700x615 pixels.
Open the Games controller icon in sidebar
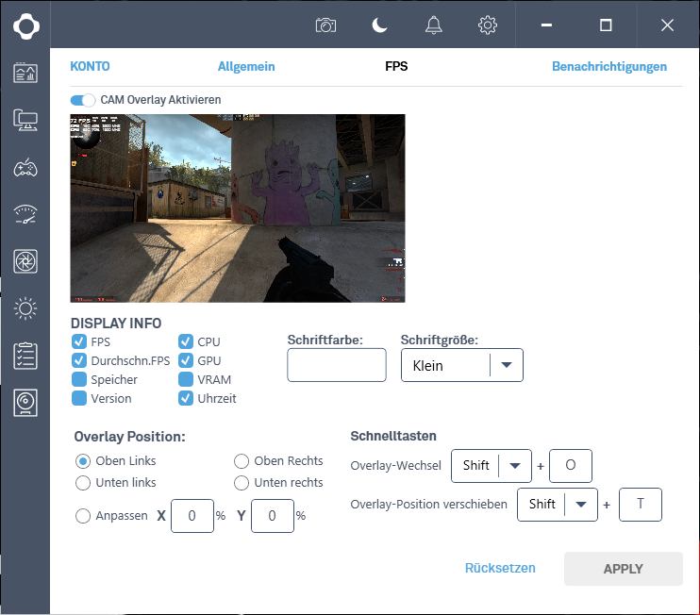25,167
